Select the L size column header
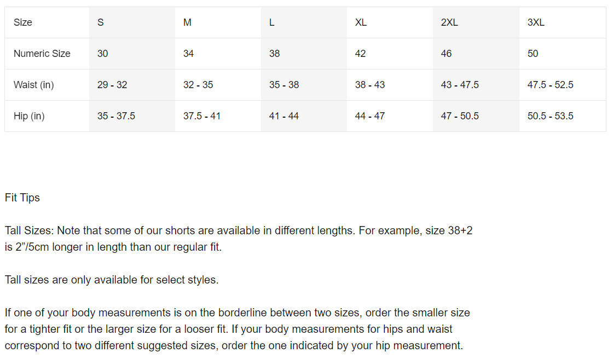The image size is (613, 364). [x=272, y=22]
